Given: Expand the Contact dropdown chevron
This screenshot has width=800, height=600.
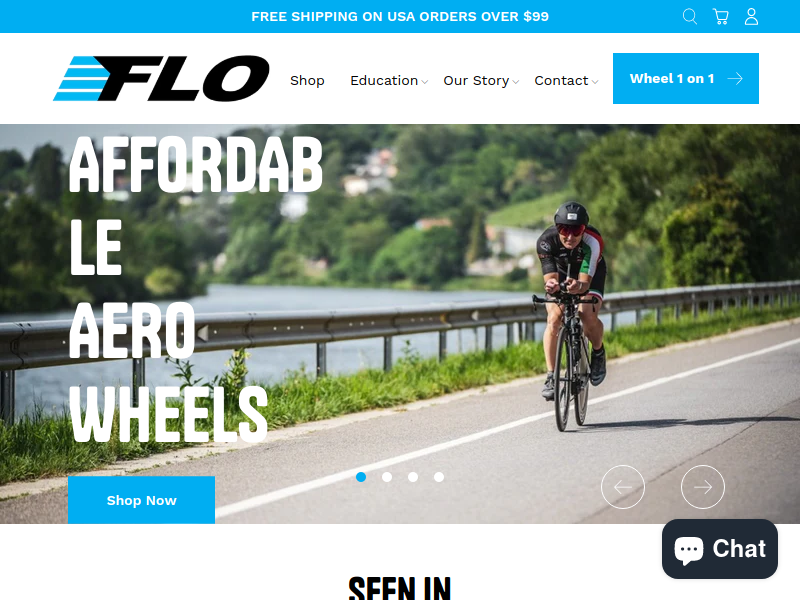Looking at the screenshot, I should click(x=595, y=82).
